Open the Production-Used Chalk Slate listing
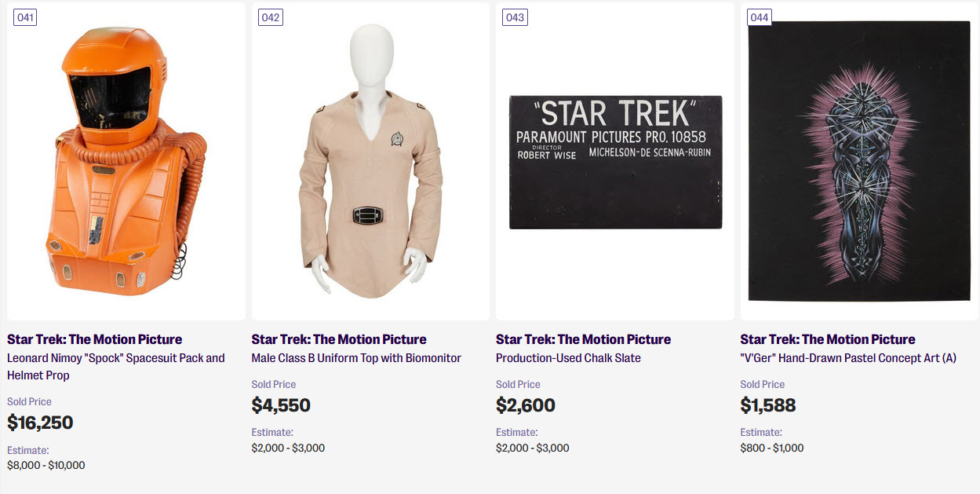This screenshot has height=494, width=980. click(x=568, y=358)
